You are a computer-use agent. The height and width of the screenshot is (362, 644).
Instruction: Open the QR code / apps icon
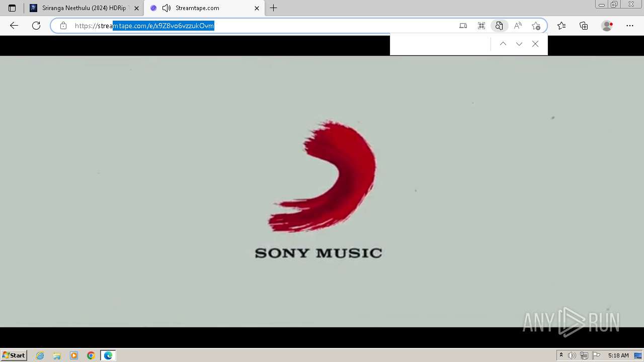481,26
